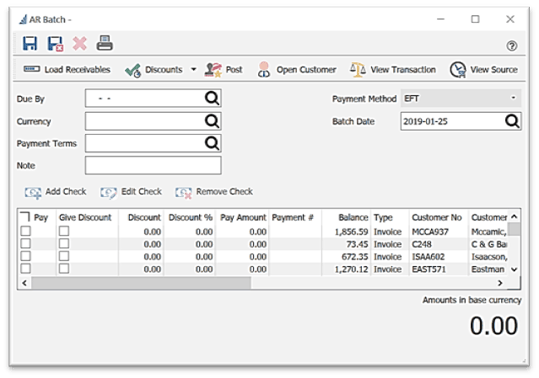Click the Print icon
This screenshot has height=378, width=539.
pos(104,43)
